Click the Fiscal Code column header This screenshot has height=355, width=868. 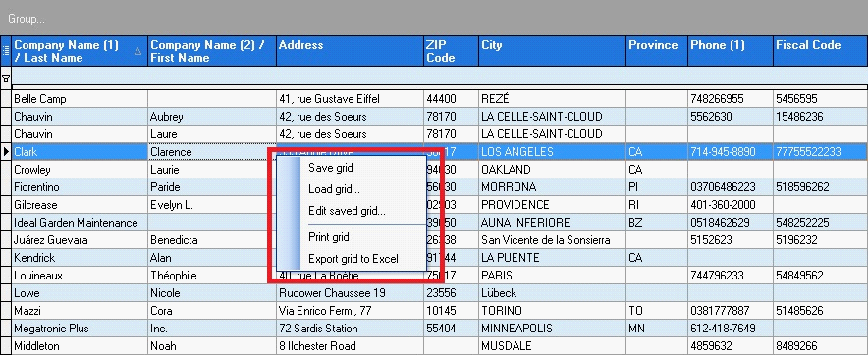(821, 51)
